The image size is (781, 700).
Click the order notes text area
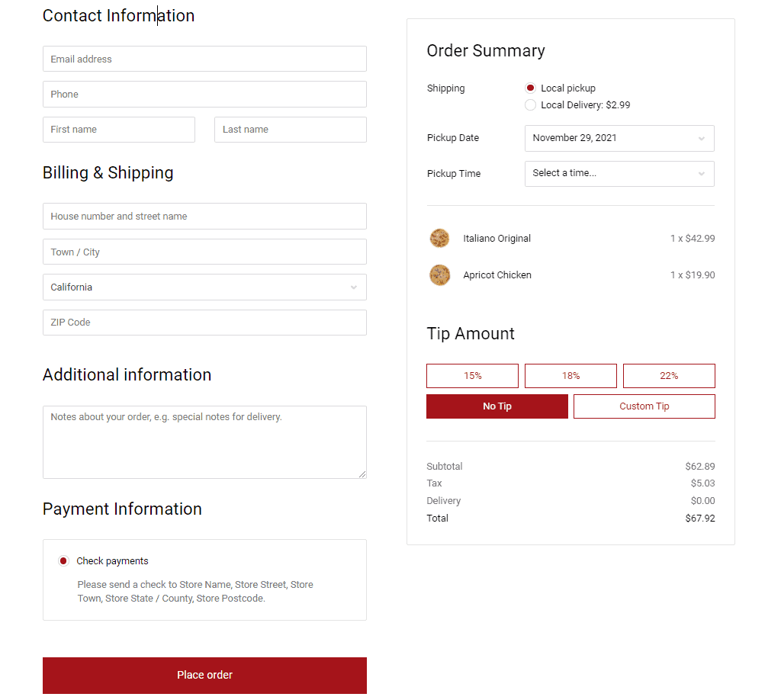pos(204,442)
